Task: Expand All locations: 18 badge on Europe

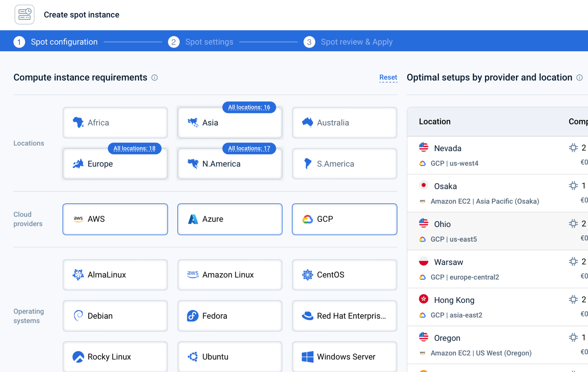Action: (x=135, y=148)
